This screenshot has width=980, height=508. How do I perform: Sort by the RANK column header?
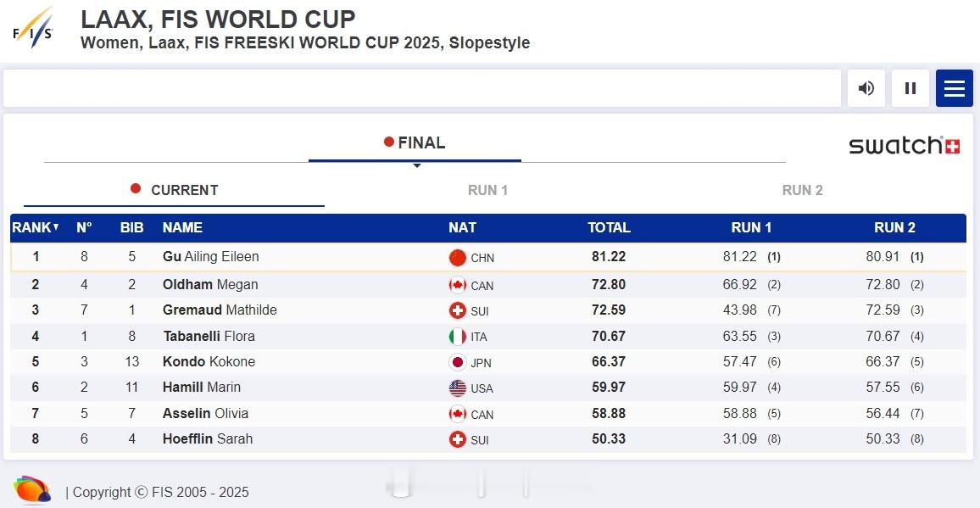pyautogui.click(x=36, y=228)
